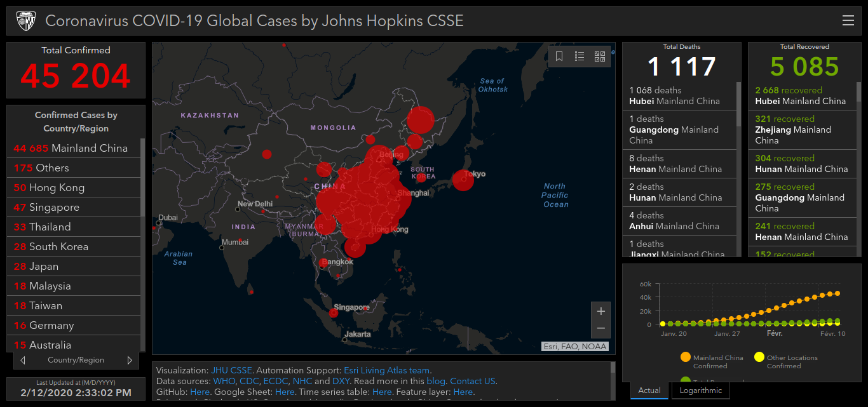868x407 pixels.
Task: Open the map legend list tool
Action: (580, 57)
